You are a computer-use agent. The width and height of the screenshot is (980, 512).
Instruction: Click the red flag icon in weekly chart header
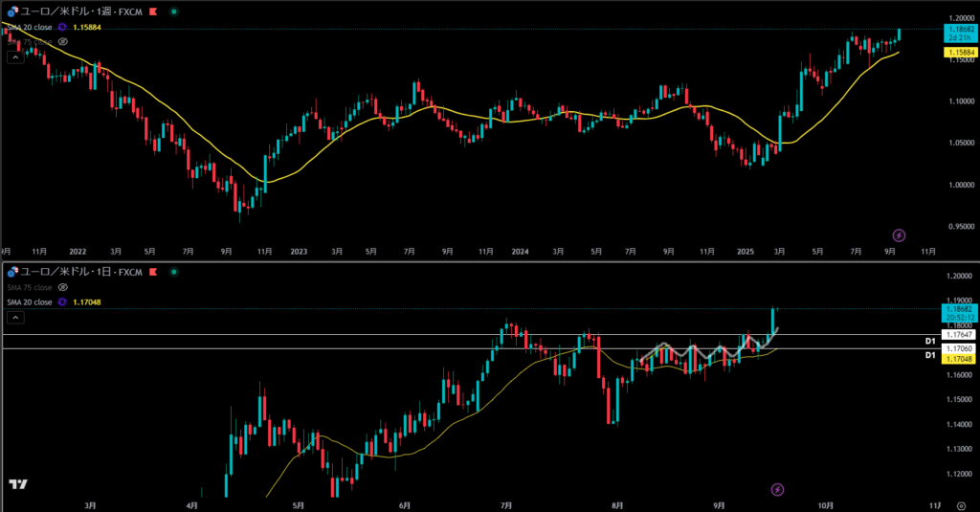point(152,13)
